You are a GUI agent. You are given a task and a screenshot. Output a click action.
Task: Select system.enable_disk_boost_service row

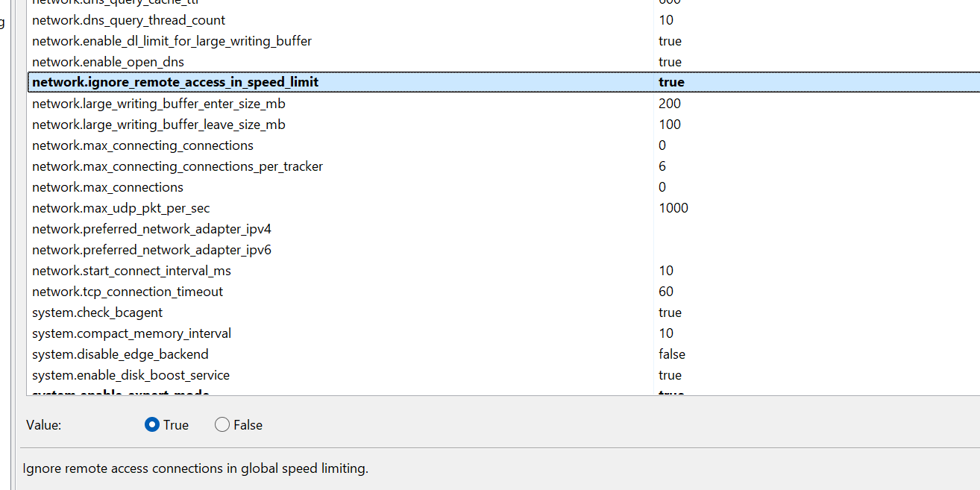(503, 375)
